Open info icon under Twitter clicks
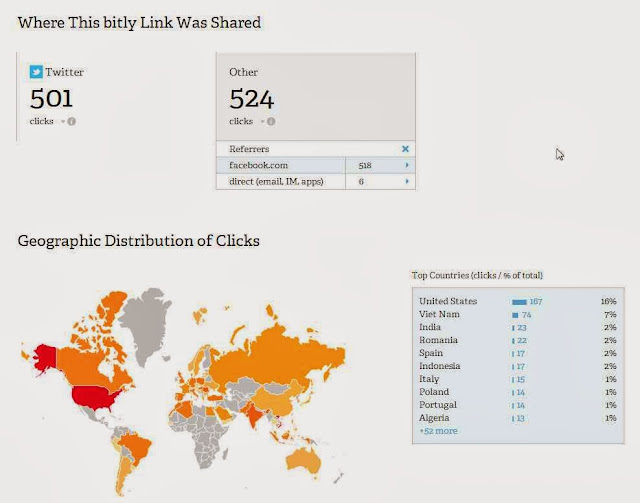This screenshot has height=503, width=640. coord(71,121)
